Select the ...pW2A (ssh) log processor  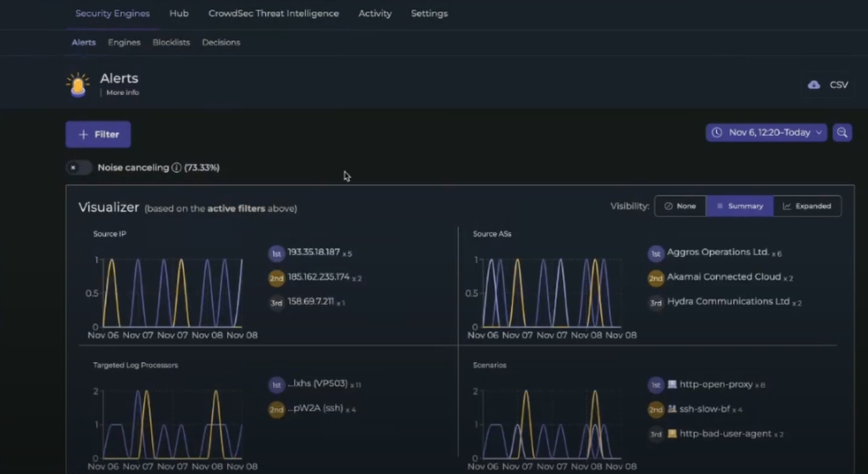[315, 408]
